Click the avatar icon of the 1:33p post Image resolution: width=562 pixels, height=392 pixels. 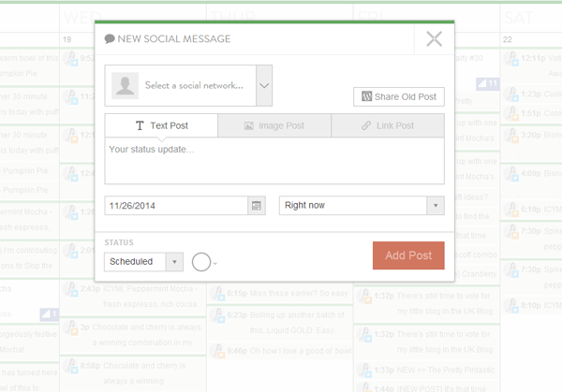pyautogui.click(x=365, y=370)
